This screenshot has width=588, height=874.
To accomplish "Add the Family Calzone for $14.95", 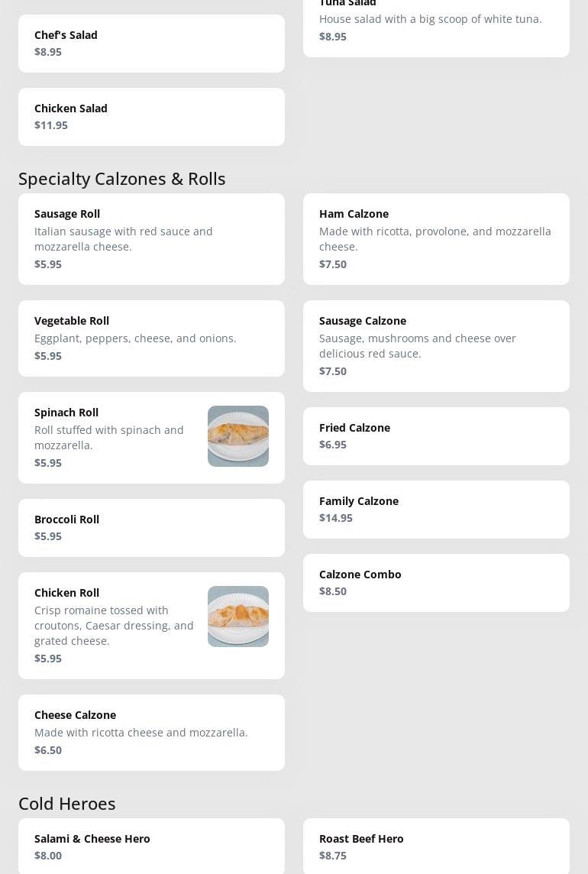I will [x=436, y=510].
